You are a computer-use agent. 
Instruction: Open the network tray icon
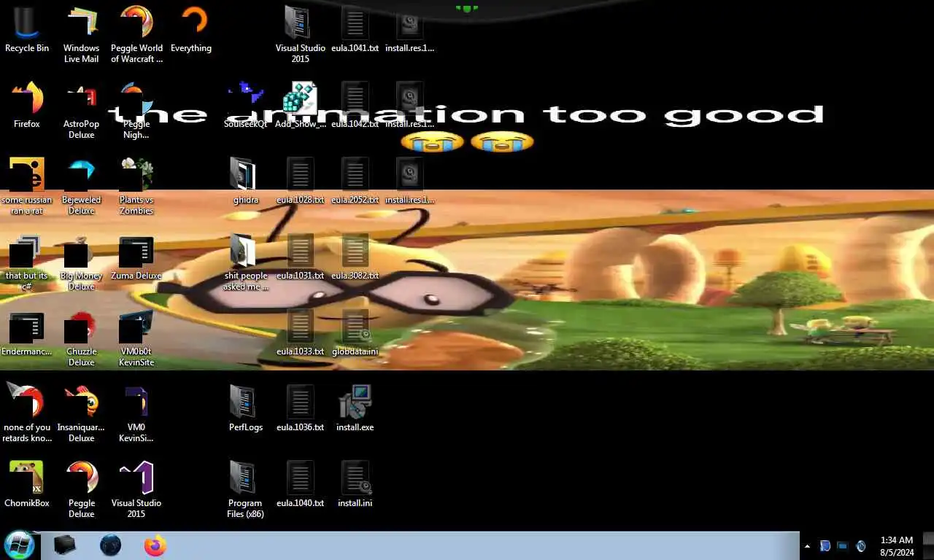click(843, 546)
